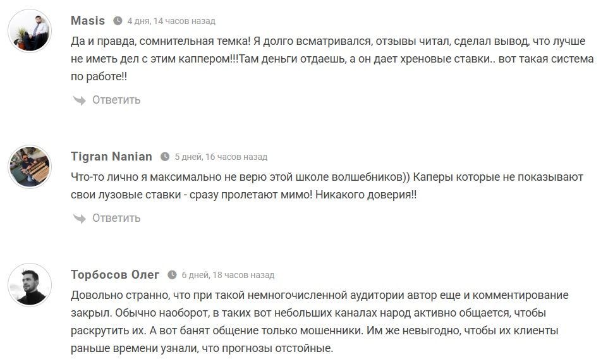Click the reply arrow under Masis's comment
This screenshot has height=364, width=608.
click(x=80, y=99)
